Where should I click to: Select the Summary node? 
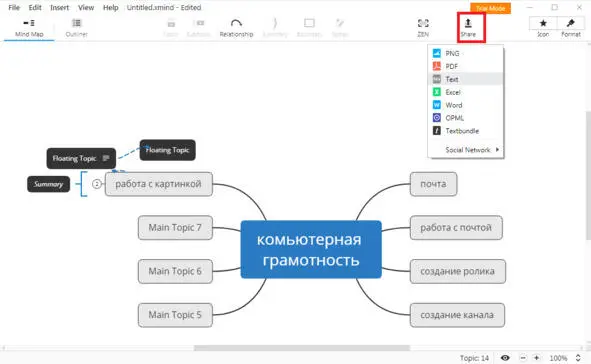tap(49, 184)
